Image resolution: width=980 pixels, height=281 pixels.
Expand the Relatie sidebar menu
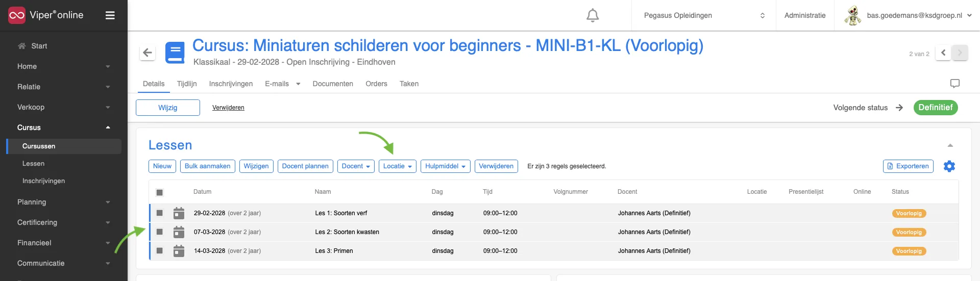coord(64,87)
